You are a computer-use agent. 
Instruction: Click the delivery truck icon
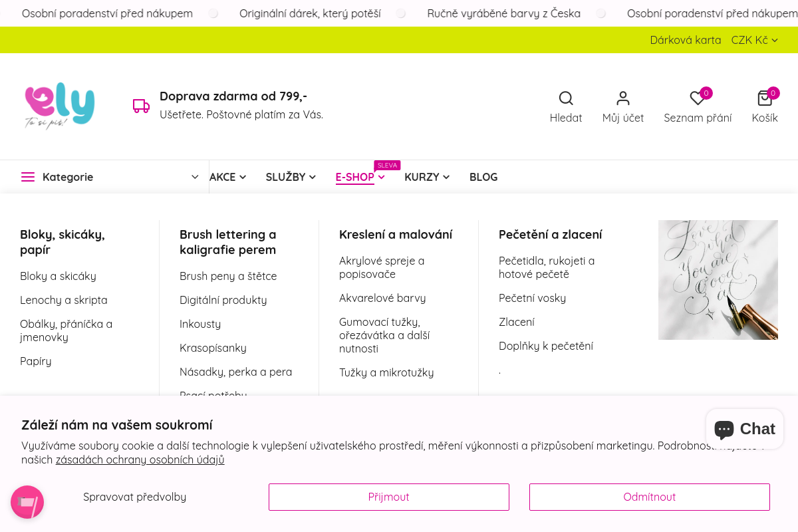[141, 106]
